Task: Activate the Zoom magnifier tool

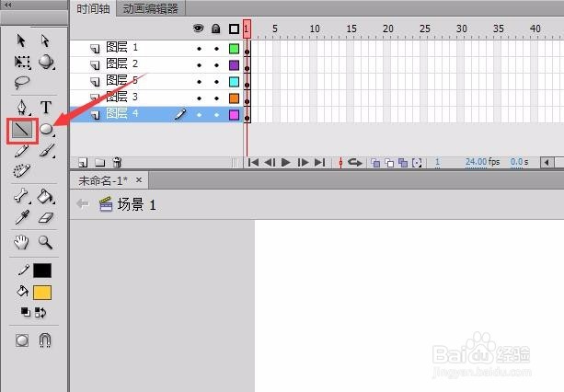Action: coord(46,242)
